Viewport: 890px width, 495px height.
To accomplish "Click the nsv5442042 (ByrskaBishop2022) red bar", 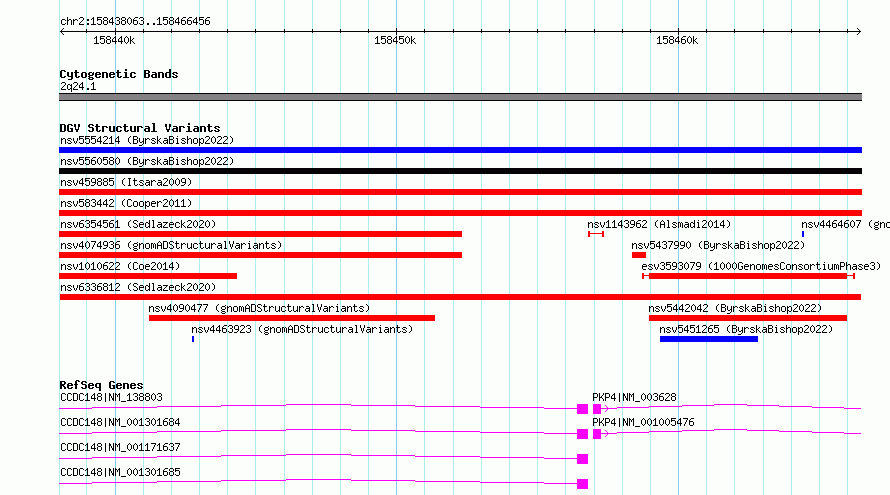I will (748, 318).
